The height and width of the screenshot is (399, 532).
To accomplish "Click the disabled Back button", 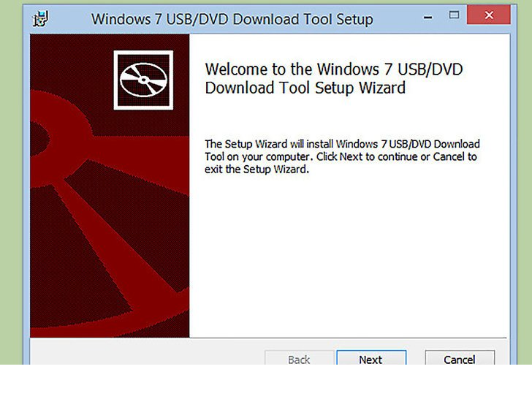I will [300, 357].
